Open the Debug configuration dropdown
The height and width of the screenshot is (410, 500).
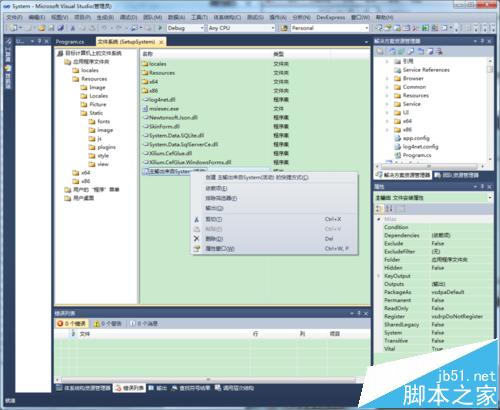click(x=202, y=28)
